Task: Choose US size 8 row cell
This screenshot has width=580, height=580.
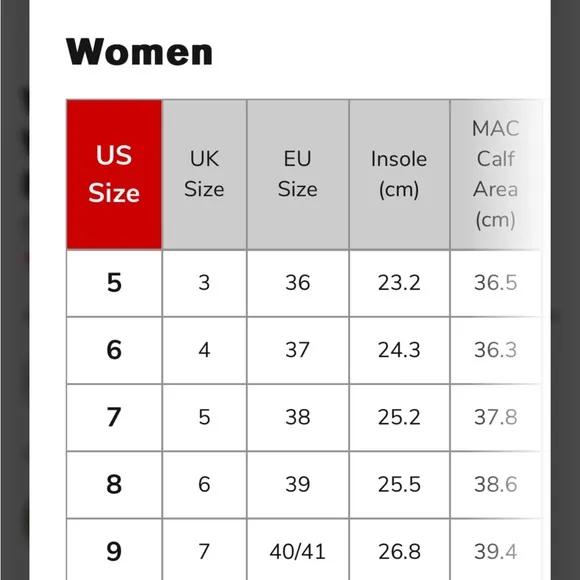Action: [x=114, y=485]
